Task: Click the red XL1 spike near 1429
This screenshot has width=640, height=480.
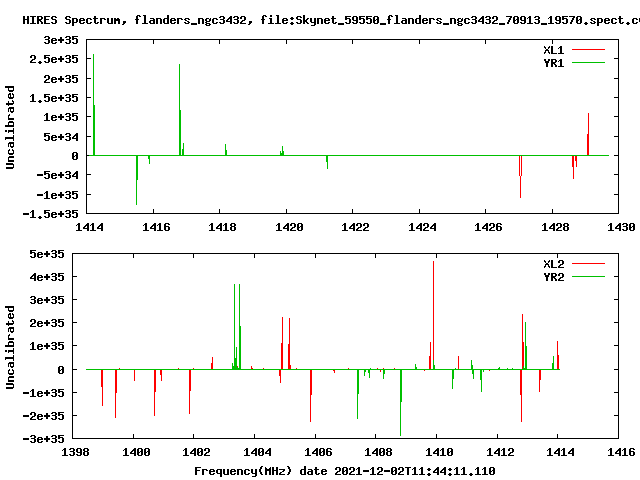Action: point(588,134)
